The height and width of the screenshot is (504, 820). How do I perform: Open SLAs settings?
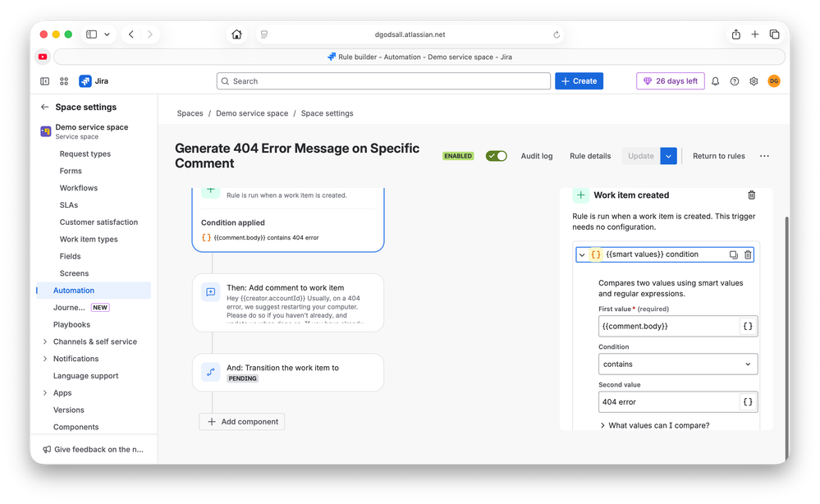(68, 205)
